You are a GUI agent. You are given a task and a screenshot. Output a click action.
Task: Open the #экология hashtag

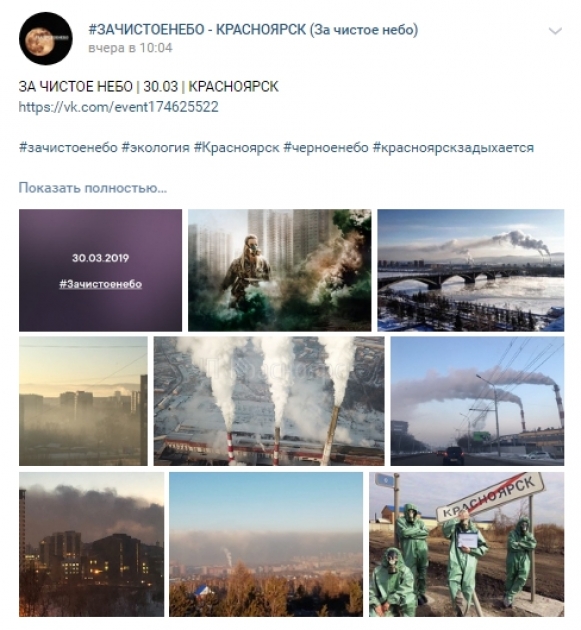tap(155, 147)
